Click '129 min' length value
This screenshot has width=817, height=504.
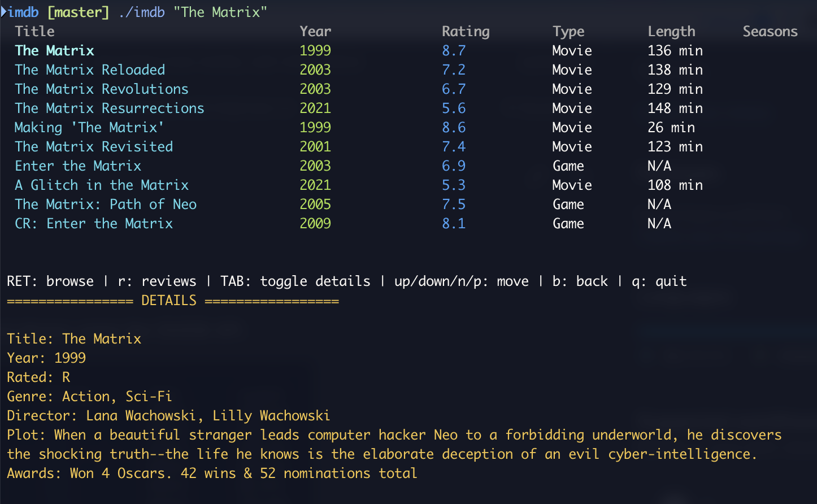tap(675, 89)
